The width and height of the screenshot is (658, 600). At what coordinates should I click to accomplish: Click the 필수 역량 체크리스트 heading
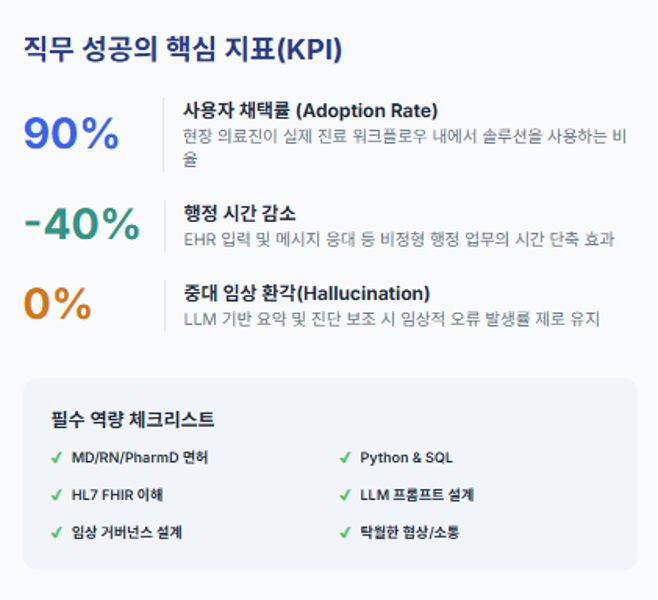[133, 419]
